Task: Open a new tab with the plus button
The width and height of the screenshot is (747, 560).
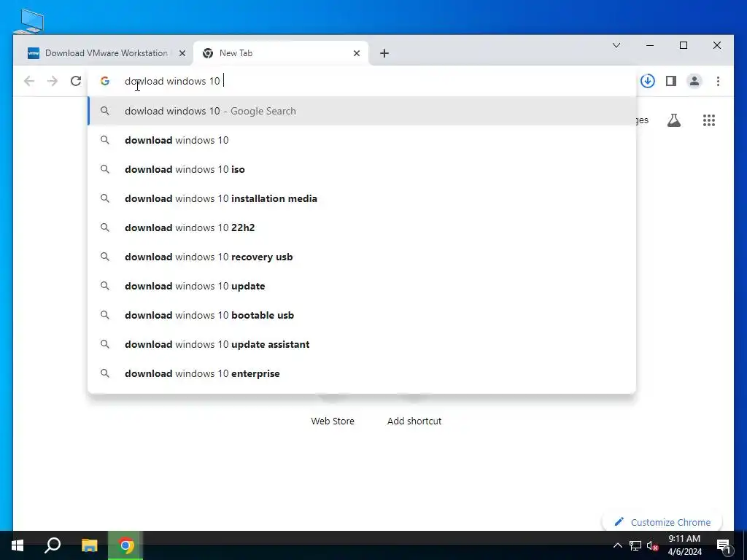Action: tap(384, 53)
